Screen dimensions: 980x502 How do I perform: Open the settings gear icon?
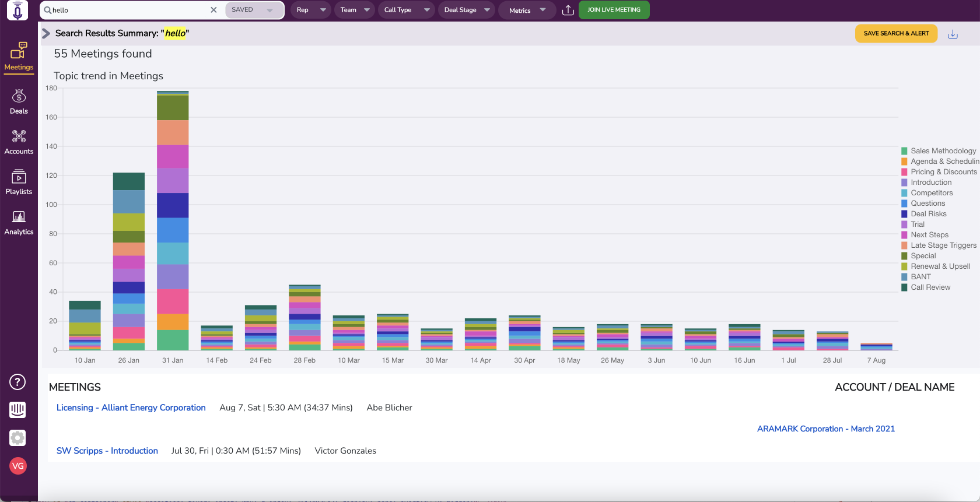17,438
